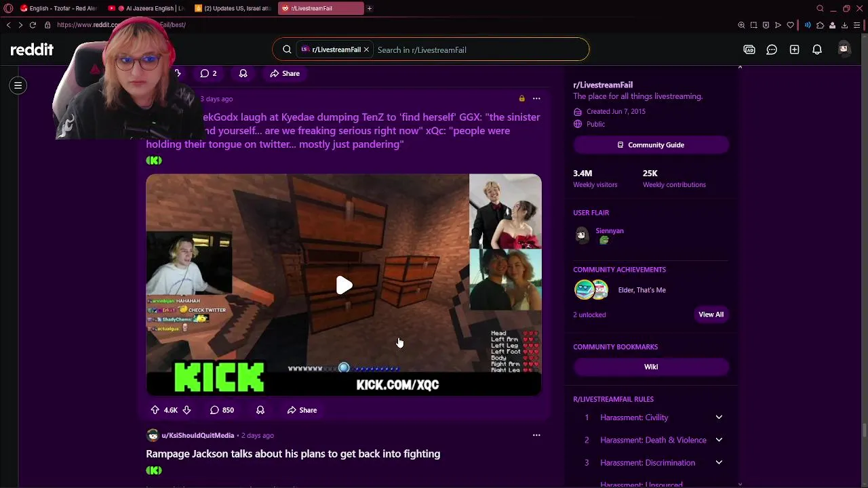
Task: Open the page zoom magnifier icon
Action: [741, 25]
